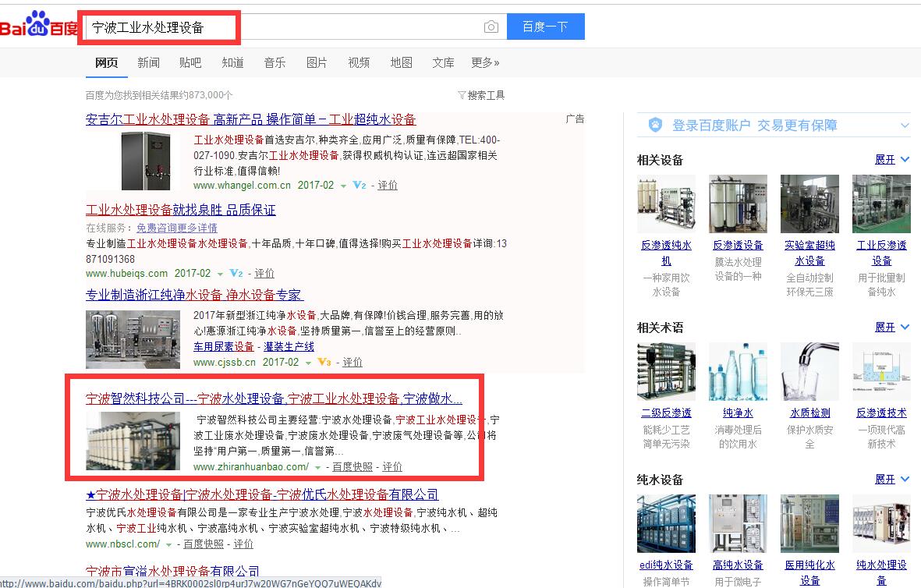921x588 pixels.
Task: Expand dropdown arrow next to www.nbscl.com
Action: (x=169, y=545)
